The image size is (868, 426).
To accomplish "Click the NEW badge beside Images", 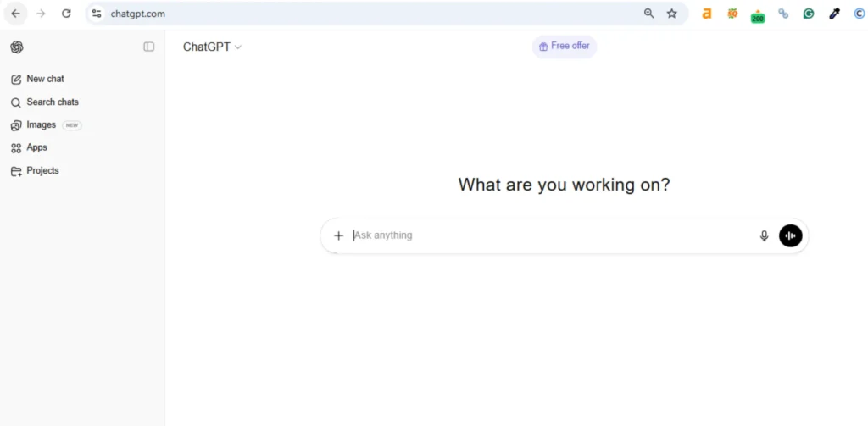I will tap(72, 125).
